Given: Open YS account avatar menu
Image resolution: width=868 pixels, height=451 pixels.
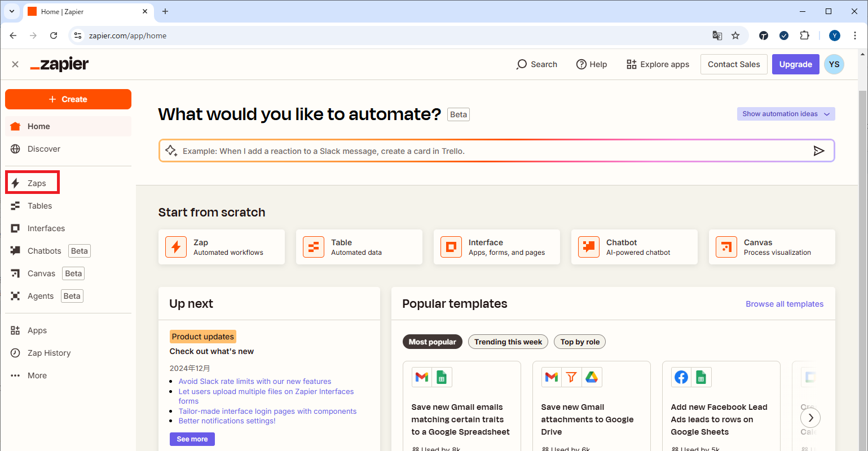Looking at the screenshot, I should (834, 64).
